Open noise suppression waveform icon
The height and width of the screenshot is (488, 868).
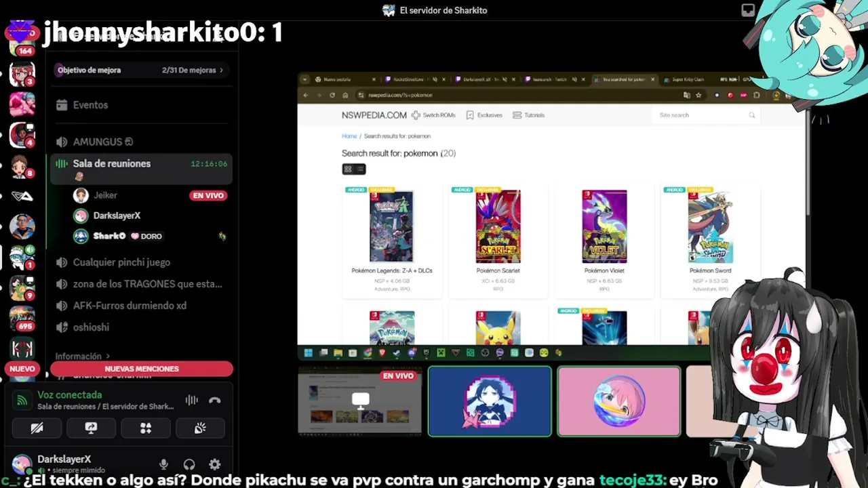point(192,401)
